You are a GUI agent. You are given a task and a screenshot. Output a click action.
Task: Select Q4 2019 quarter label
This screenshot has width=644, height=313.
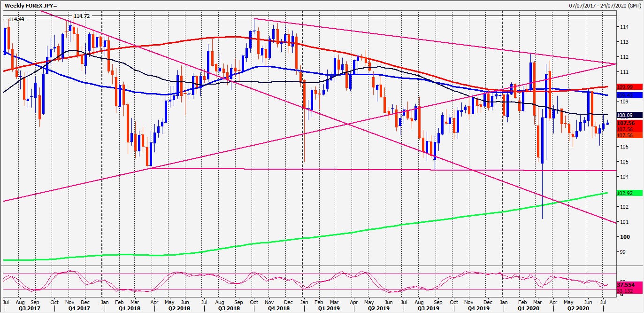[x=477, y=309]
